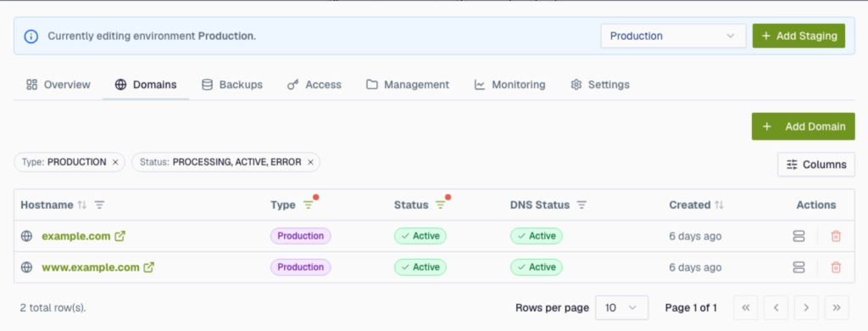Click the '6 days ago' cell for example.com

695,236
